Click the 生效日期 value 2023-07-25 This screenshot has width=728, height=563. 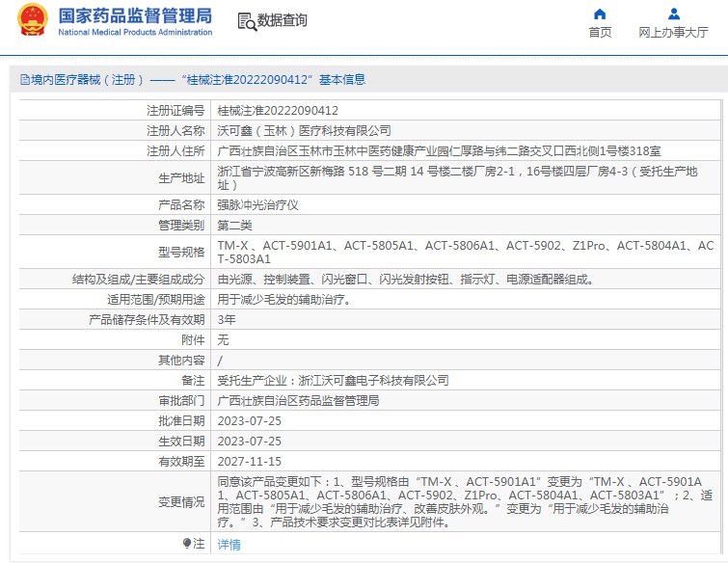click(250, 441)
